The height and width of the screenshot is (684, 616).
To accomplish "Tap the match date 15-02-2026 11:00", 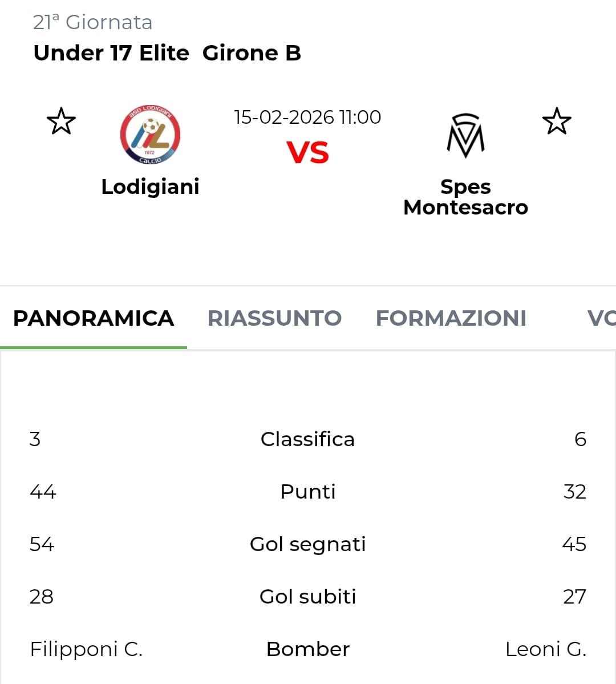I will pyautogui.click(x=307, y=117).
